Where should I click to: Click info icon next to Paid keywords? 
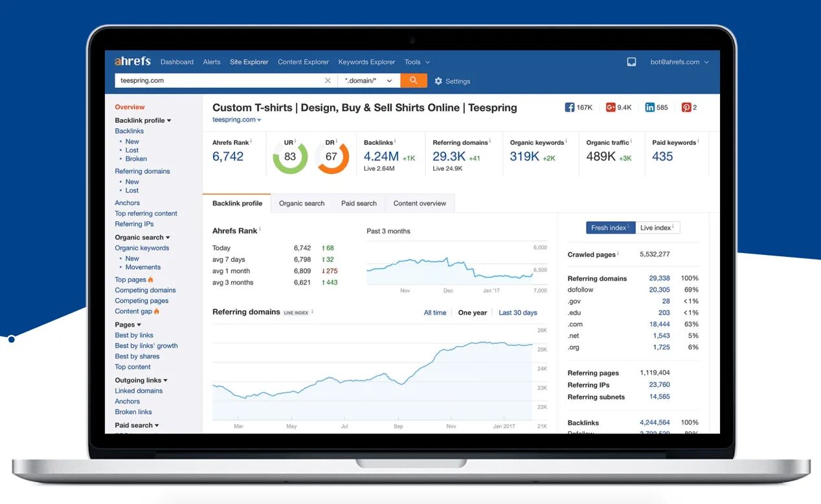click(x=699, y=141)
